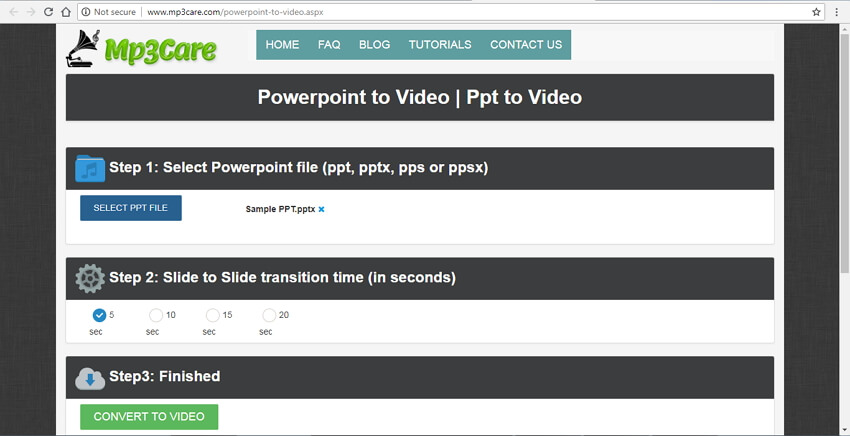Open the HOME menu item
The width and height of the screenshot is (850, 436).
pos(282,44)
